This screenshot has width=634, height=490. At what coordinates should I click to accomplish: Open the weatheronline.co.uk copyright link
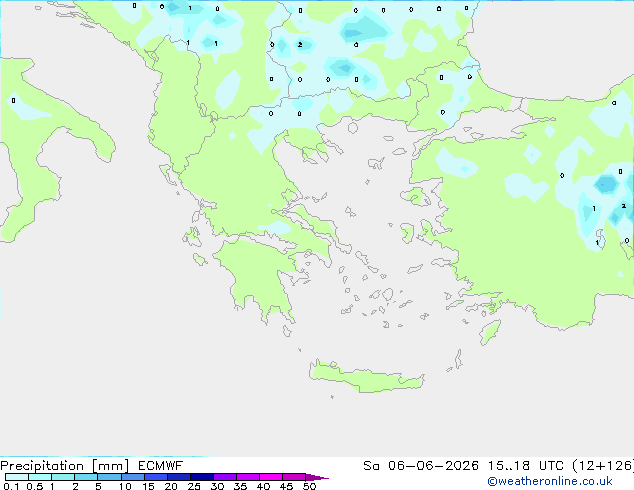(x=550, y=481)
